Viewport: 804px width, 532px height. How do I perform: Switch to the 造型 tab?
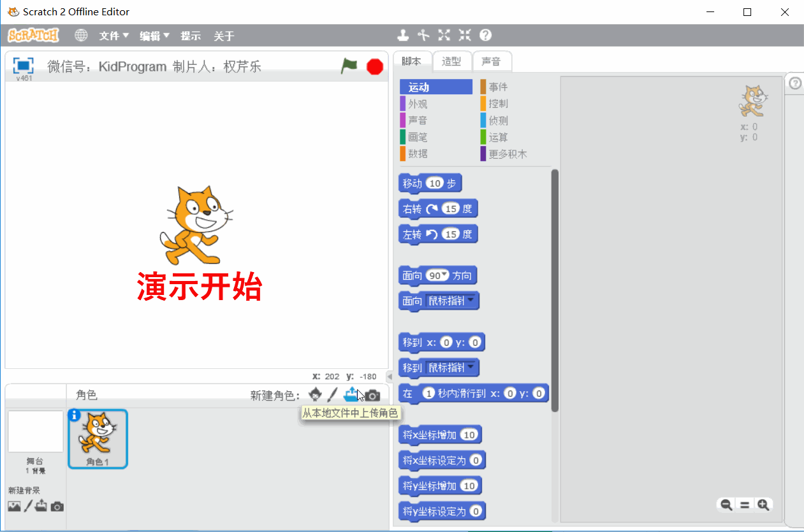pos(452,61)
